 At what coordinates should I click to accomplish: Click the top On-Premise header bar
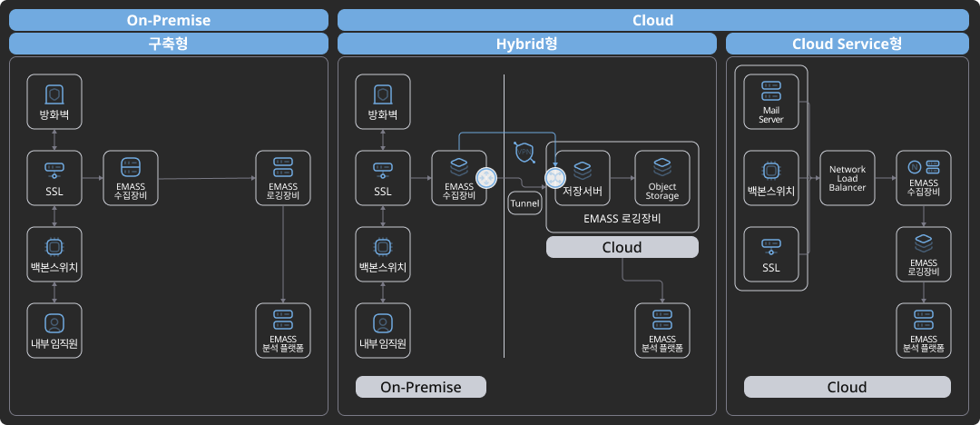point(169,20)
